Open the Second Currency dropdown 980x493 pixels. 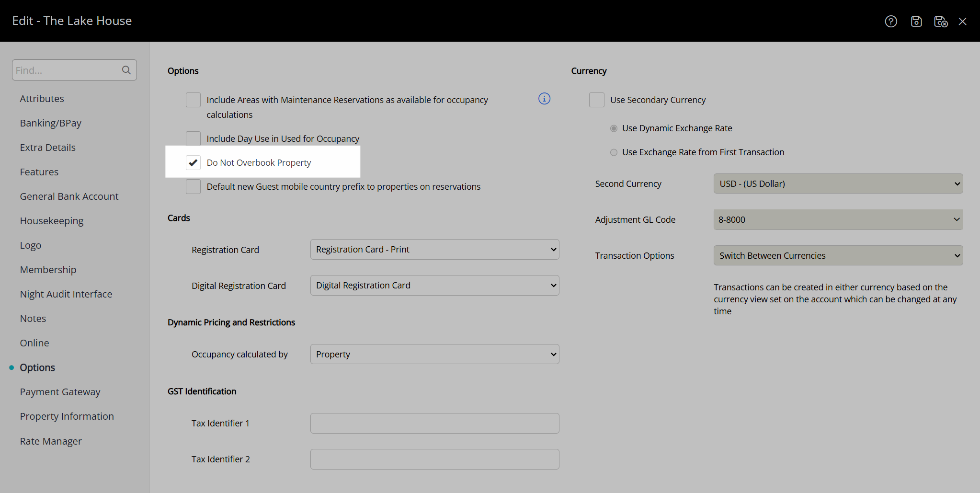point(838,183)
